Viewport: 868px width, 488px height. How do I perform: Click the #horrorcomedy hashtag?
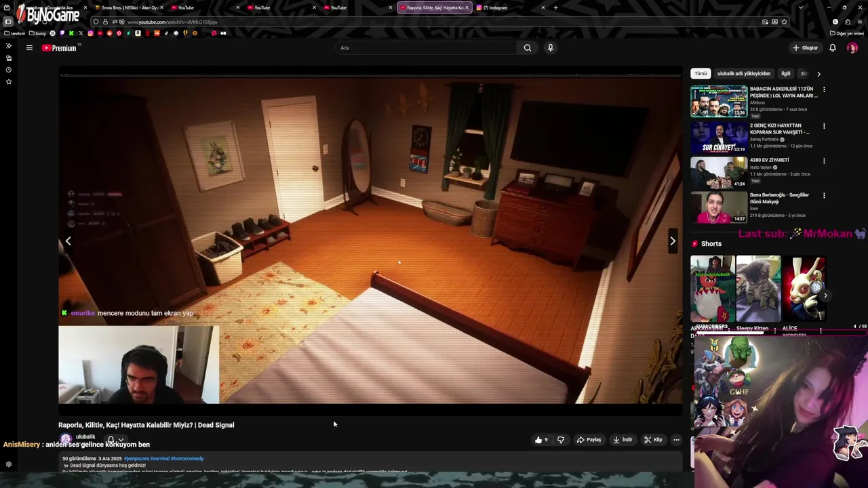tap(187, 458)
